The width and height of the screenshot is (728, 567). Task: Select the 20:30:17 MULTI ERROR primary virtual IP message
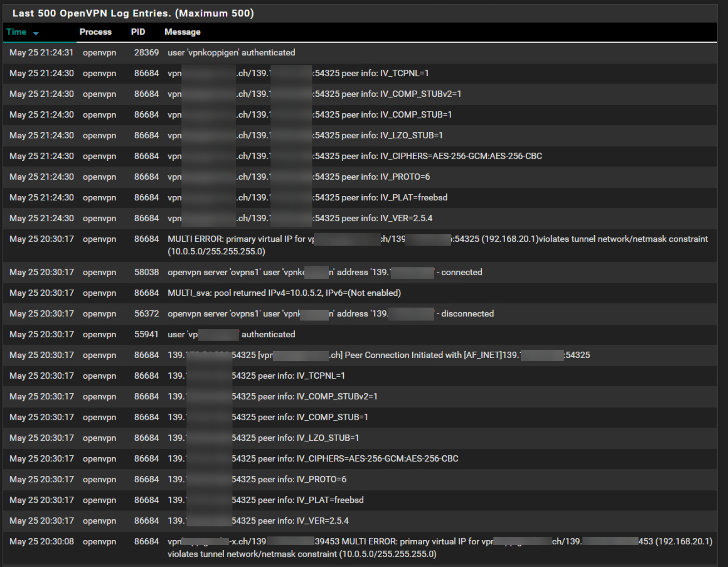pyautogui.click(x=438, y=245)
